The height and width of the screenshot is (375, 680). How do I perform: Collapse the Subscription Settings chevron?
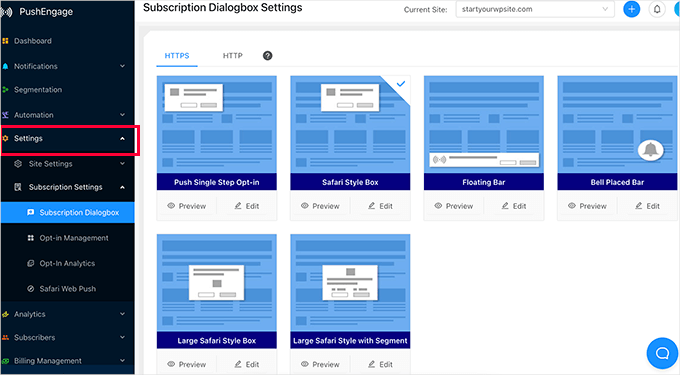pyautogui.click(x=122, y=187)
